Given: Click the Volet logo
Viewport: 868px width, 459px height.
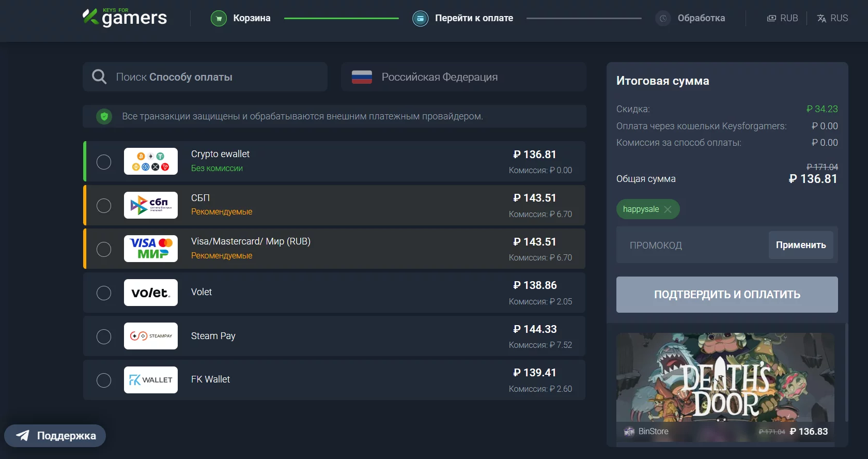Looking at the screenshot, I should click(x=151, y=293).
